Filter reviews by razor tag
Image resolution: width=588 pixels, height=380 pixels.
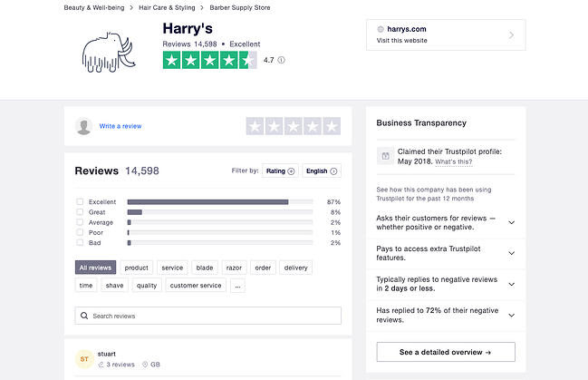(x=234, y=268)
